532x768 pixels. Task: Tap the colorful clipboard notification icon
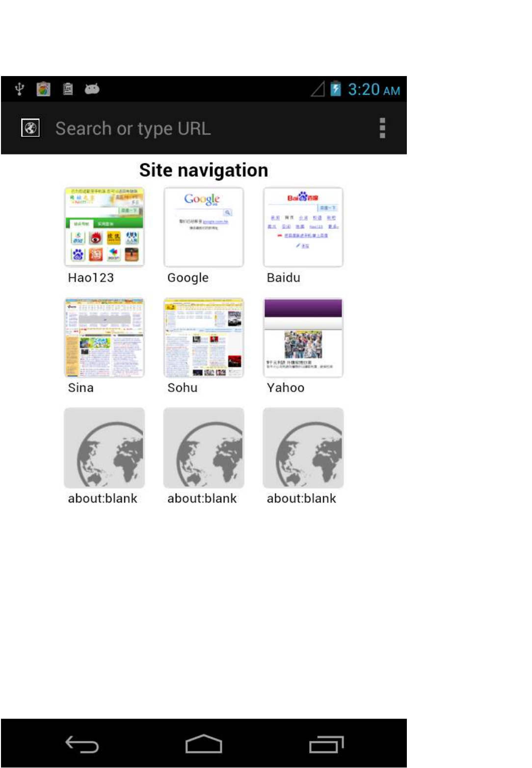tap(43, 89)
